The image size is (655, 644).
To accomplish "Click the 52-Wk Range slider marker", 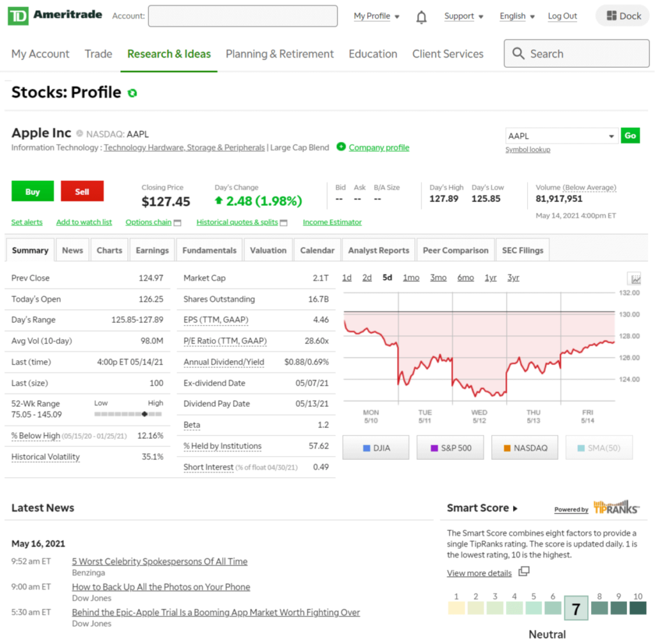I will tap(145, 414).
